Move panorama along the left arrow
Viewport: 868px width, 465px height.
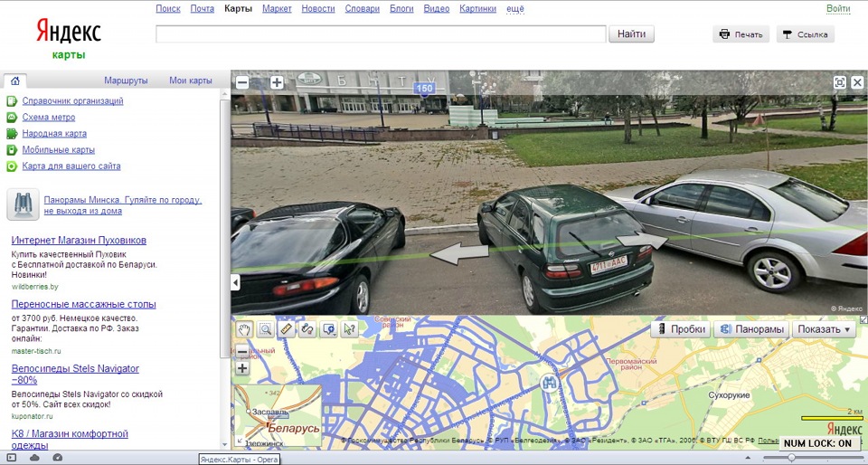tap(459, 253)
